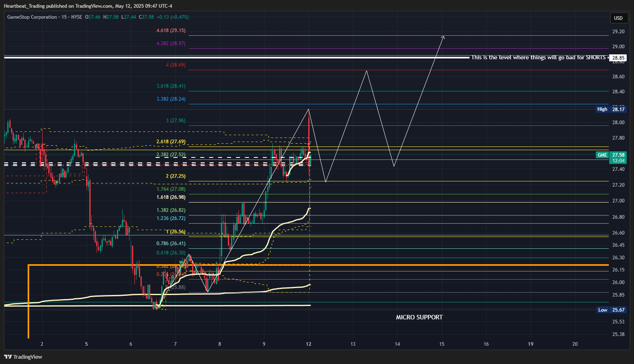Click 25.53 on the price axis
634x364 pixels.
618,322
